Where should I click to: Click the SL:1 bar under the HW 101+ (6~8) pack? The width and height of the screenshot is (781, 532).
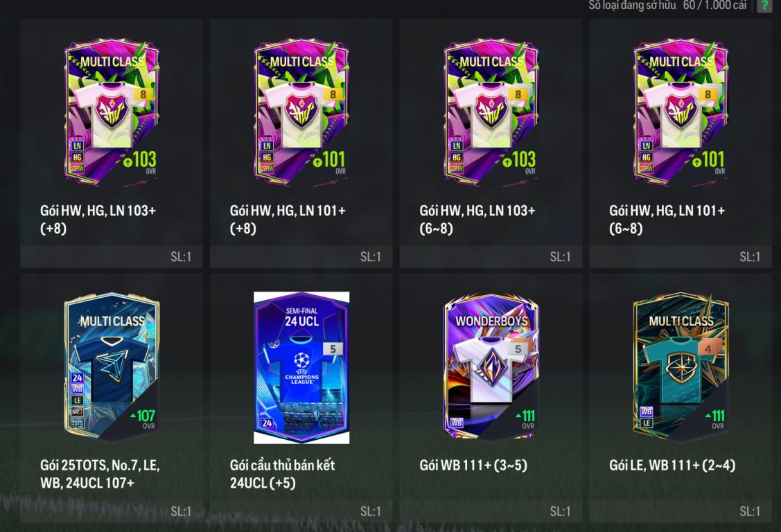click(681, 257)
